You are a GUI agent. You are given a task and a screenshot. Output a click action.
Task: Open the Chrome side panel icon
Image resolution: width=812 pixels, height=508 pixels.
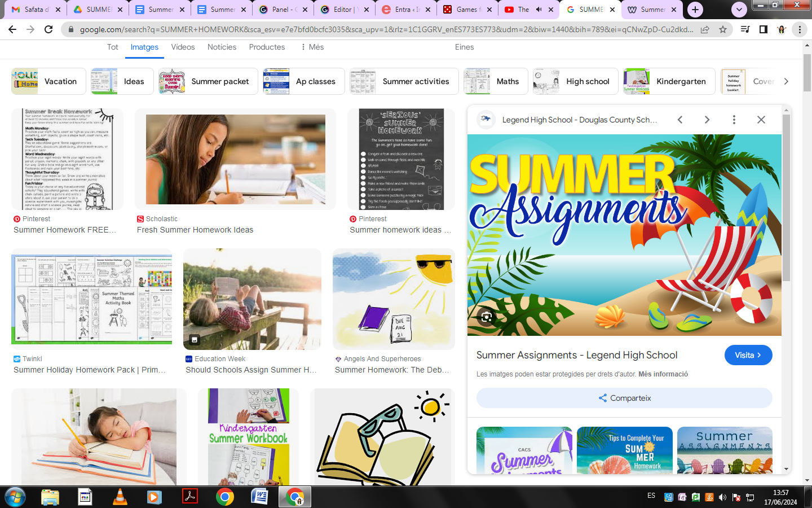pos(763,29)
